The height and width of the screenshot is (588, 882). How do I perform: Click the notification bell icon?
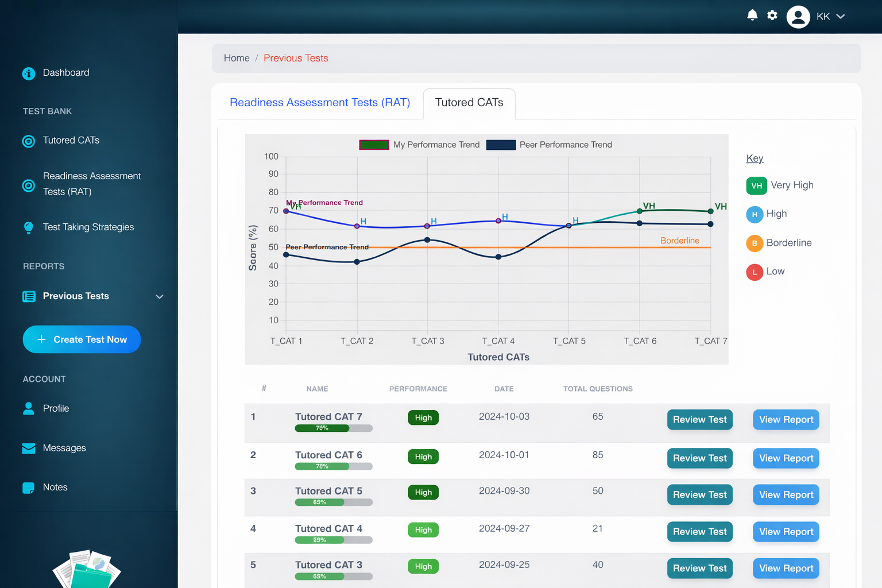[752, 16]
